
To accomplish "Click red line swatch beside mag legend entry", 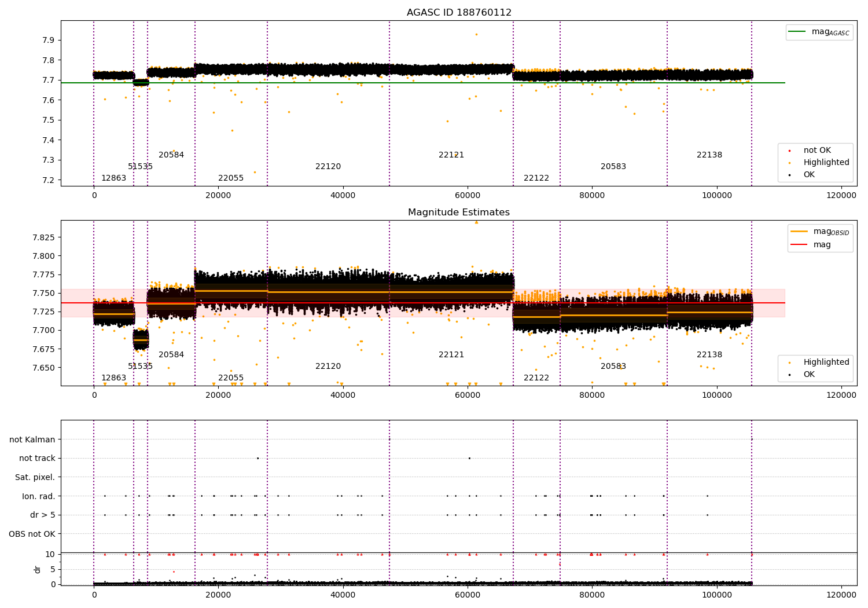I will tap(799, 245).
